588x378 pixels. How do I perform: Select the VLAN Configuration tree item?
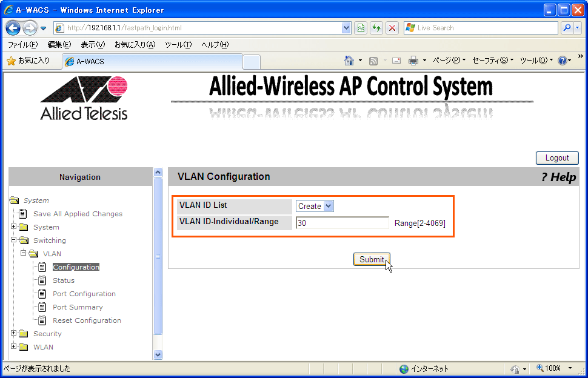[x=76, y=267]
